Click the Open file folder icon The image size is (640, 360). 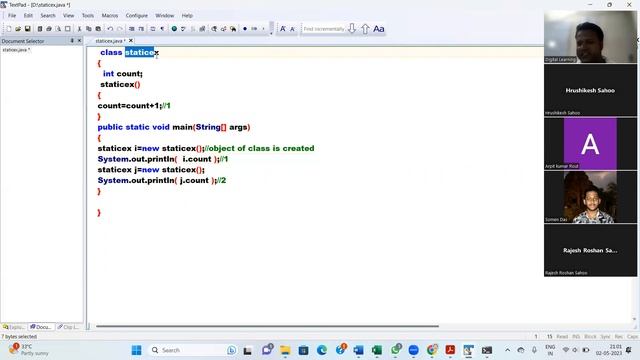tap(18, 29)
